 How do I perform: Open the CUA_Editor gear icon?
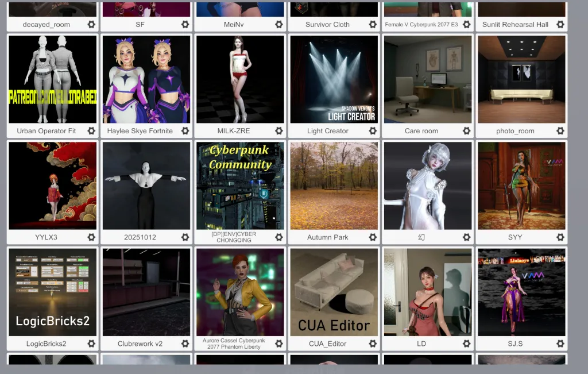[x=373, y=344]
